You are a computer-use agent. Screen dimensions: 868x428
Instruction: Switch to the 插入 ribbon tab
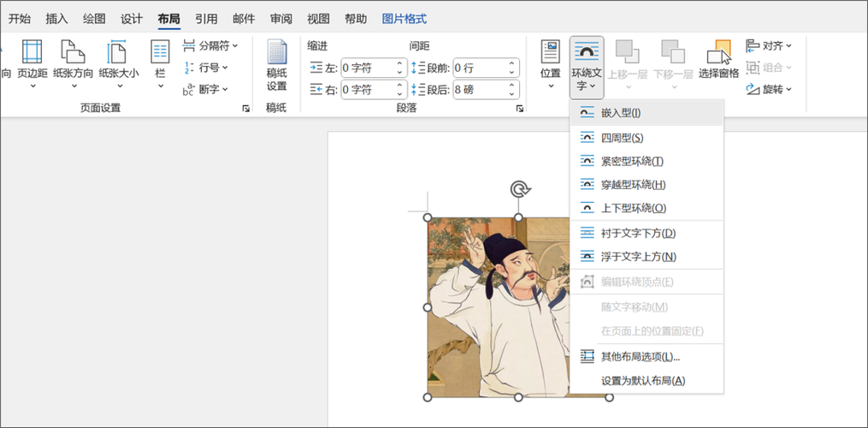[57, 19]
